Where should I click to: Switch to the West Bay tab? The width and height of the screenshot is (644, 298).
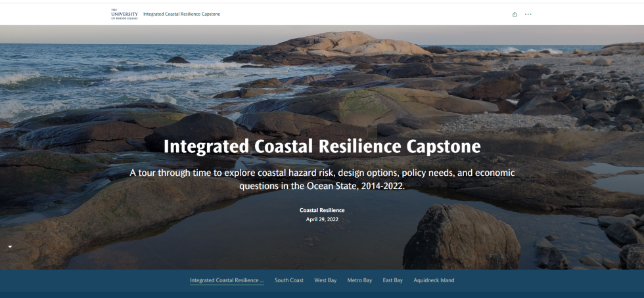325,280
